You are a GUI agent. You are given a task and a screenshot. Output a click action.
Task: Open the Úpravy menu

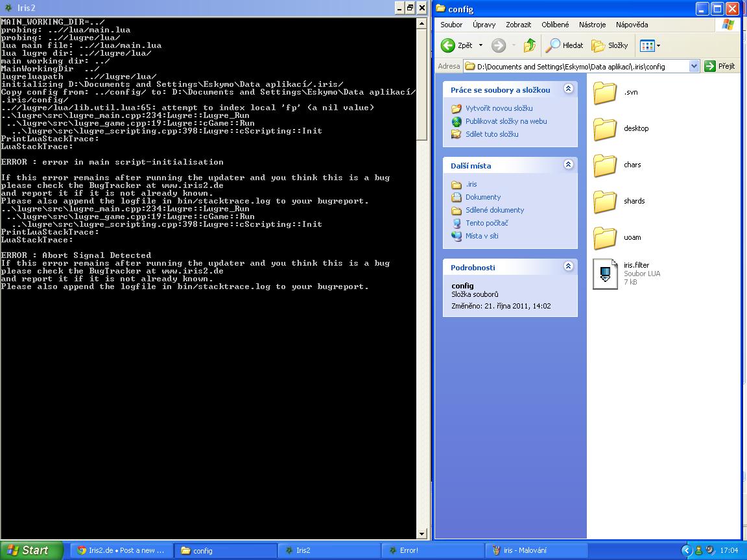click(x=484, y=25)
